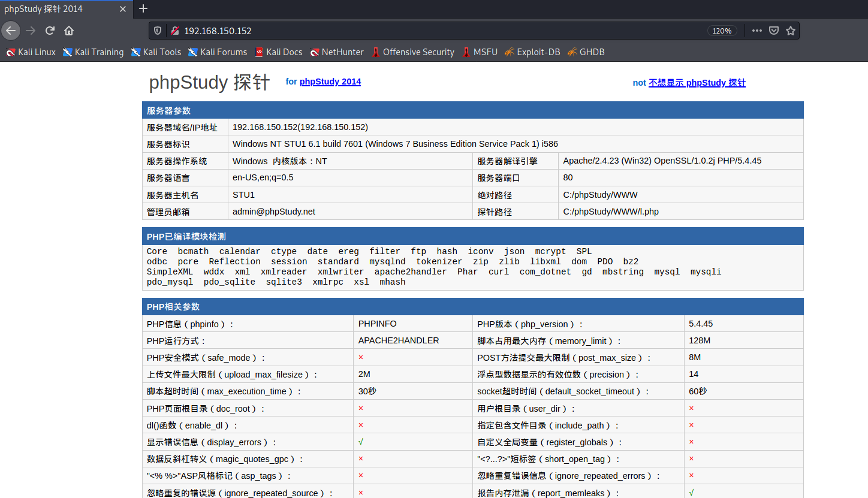Image resolution: width=868 pixels, height=498 pixels.
Task: Click the apache2handler module name
Action: [x=411, y=271]
